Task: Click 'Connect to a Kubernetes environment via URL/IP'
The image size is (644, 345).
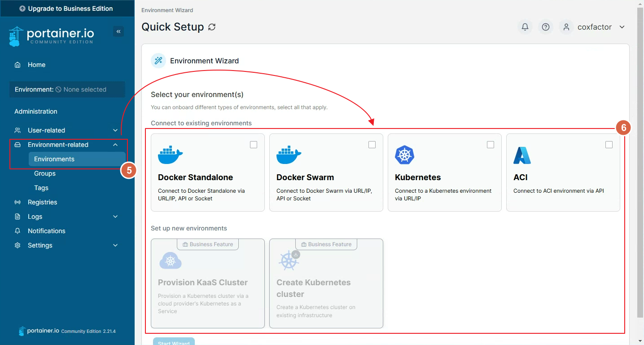Action: (443, 195)
